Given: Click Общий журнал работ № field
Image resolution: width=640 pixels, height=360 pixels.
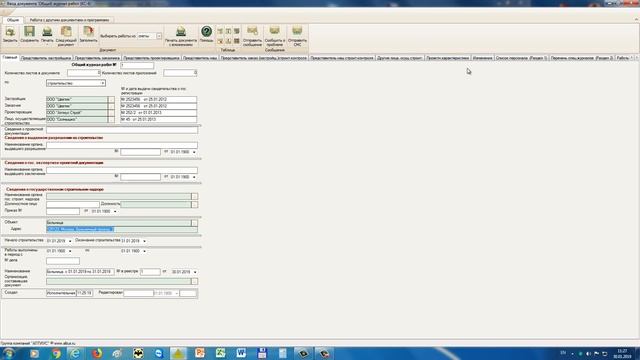Looking at the screenshot, I should click(137, 65).
